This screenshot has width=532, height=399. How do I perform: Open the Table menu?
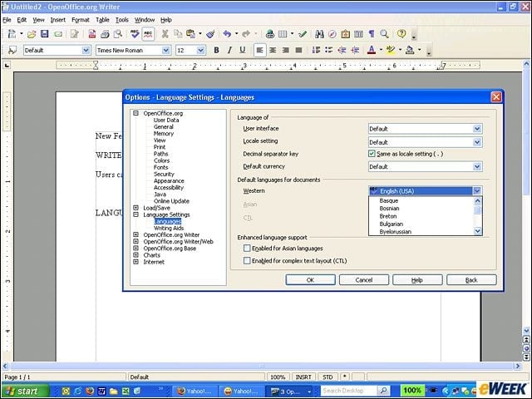click(x=102, y=20)
